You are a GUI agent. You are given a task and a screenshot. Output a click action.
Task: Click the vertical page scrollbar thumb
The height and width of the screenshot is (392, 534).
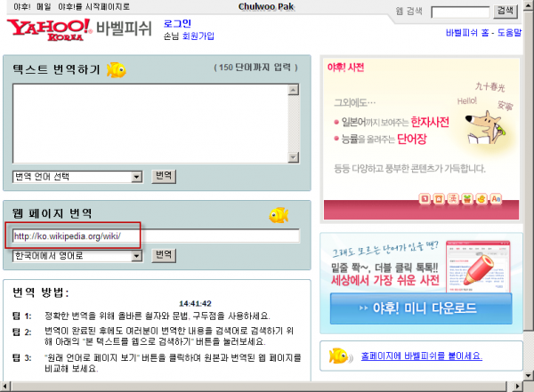point(528,170)
